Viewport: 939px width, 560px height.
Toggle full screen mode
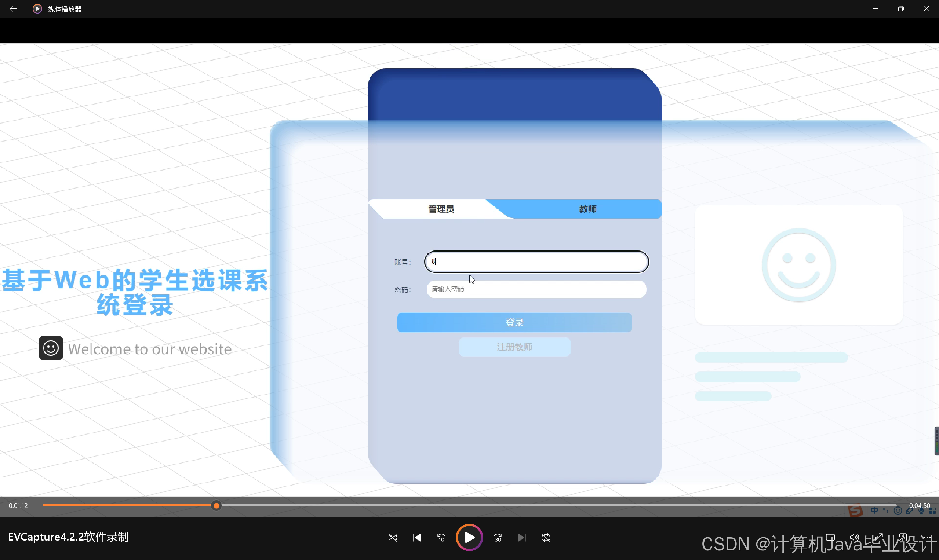878,537
